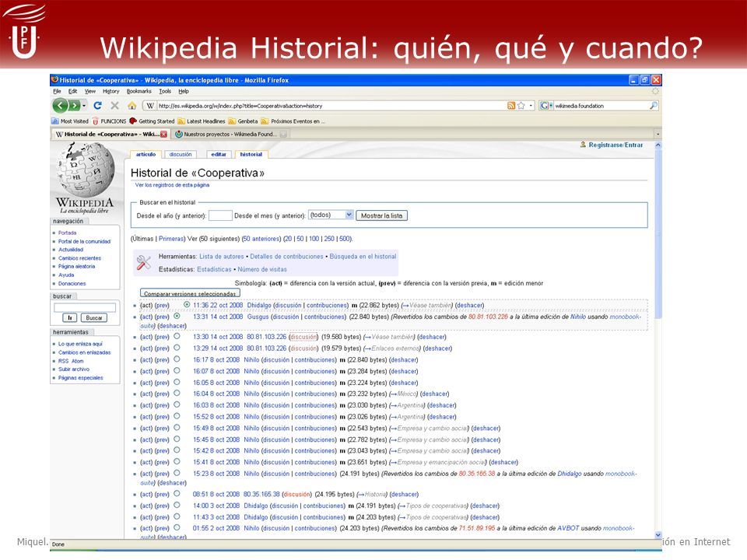Click the stop loading X icon
Image resolution: width=747 pixels, height=560 pixels.
[115, 105]
